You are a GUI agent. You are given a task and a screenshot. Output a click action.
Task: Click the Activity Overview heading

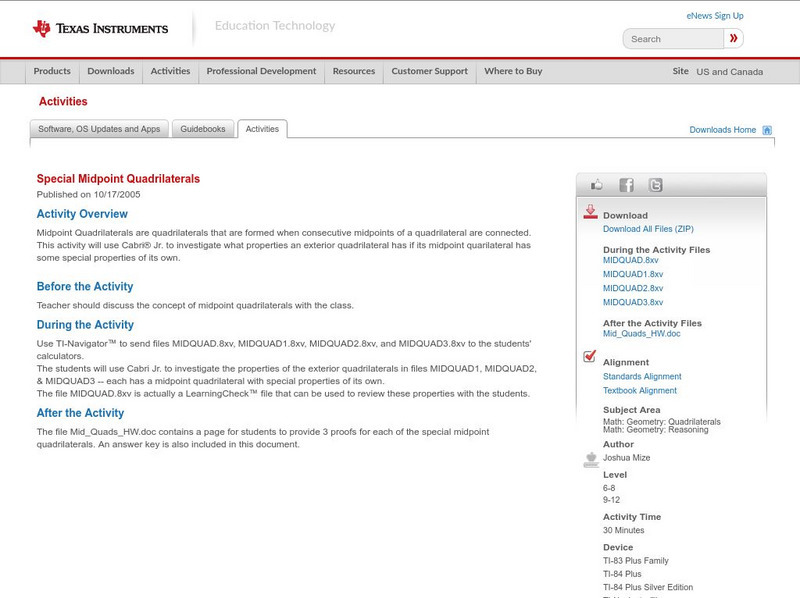click(x=82, y=214)
